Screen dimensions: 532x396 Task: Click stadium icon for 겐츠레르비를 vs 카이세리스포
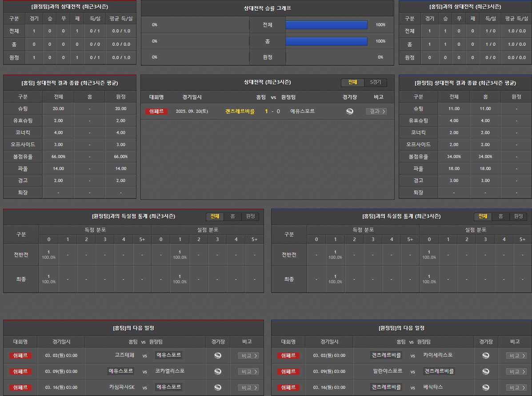pyautogui.click(x=486, y=356)
